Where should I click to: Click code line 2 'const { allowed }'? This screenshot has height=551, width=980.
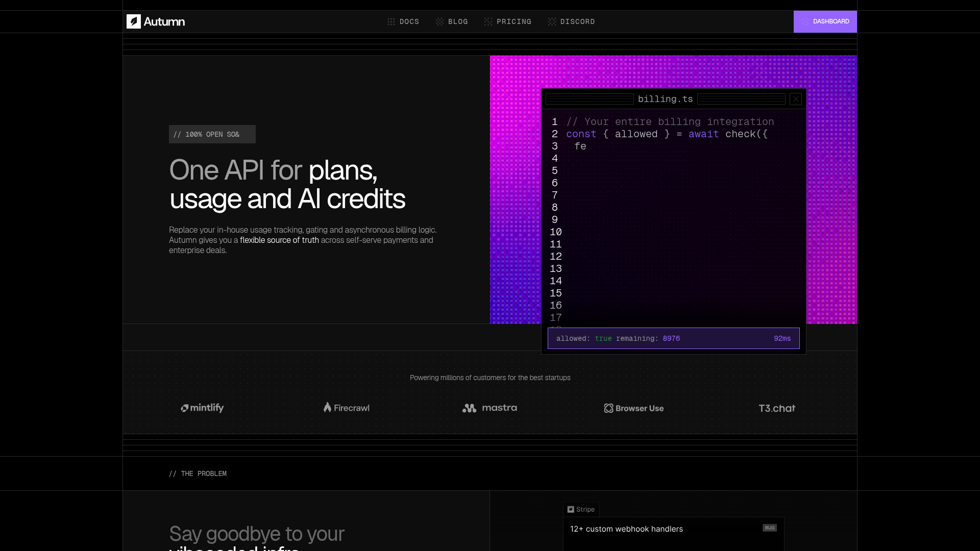tap(667, 134)
